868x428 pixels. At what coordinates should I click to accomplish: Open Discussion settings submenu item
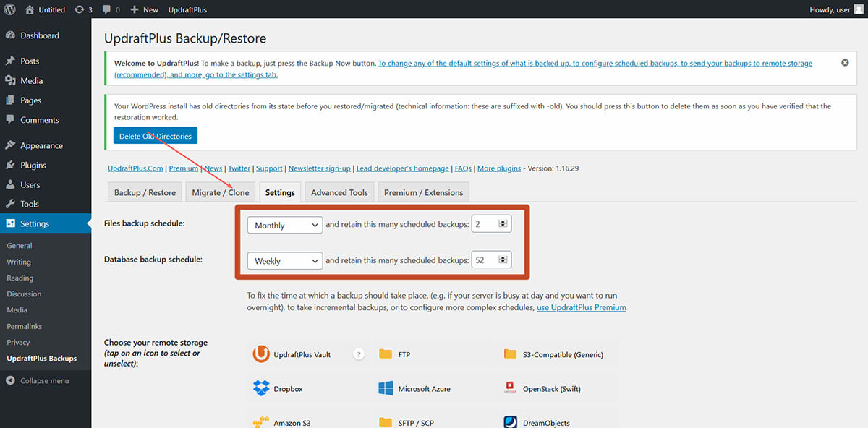(24, 294)
